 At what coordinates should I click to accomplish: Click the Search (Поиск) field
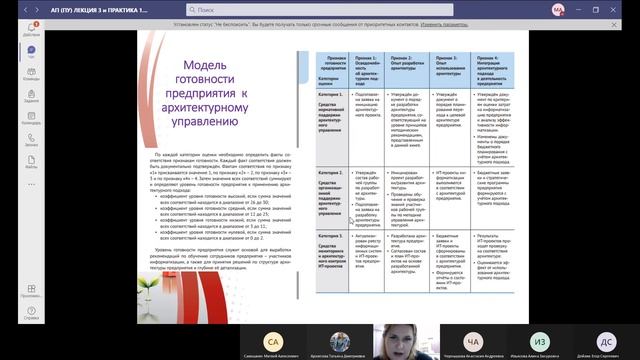click(320, 10)
